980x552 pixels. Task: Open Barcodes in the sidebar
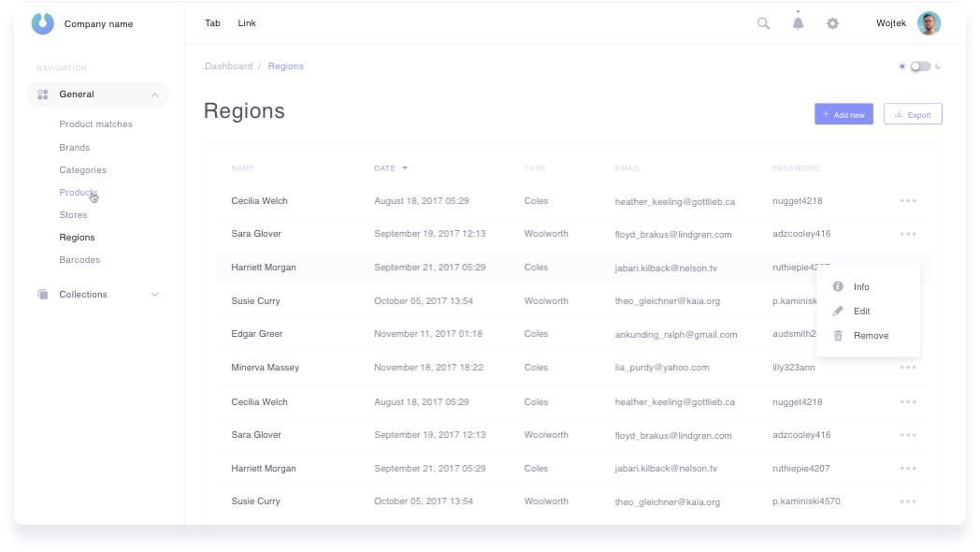point(79,260)
